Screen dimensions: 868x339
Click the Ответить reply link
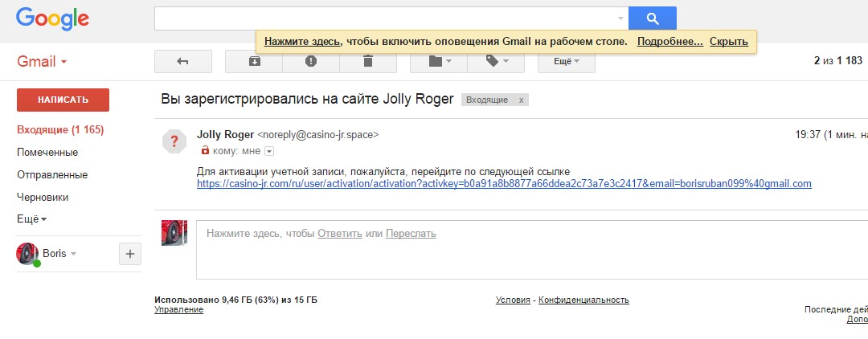pos(340,234)
